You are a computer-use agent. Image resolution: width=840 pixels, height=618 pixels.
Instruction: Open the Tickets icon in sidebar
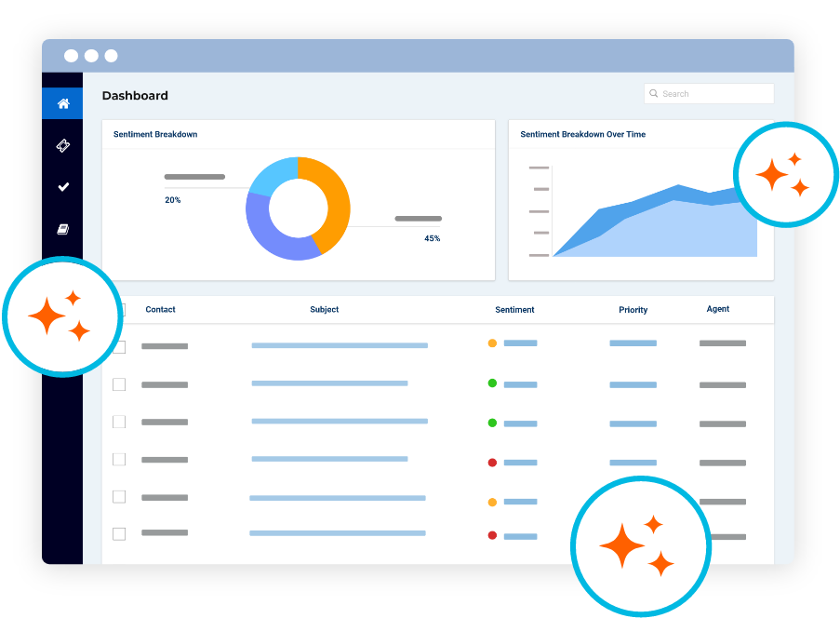[63, 145]
